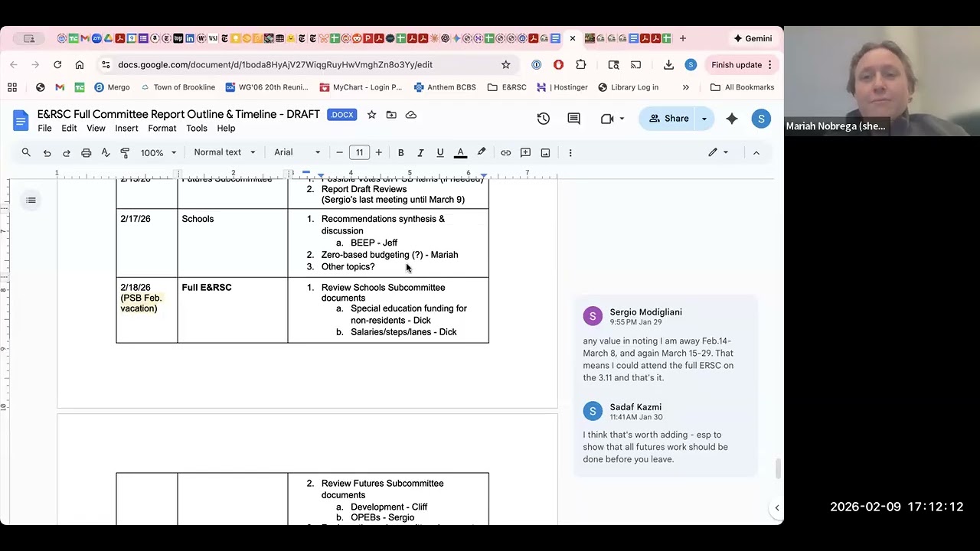Open the Tools menu

tap(197, 129)
